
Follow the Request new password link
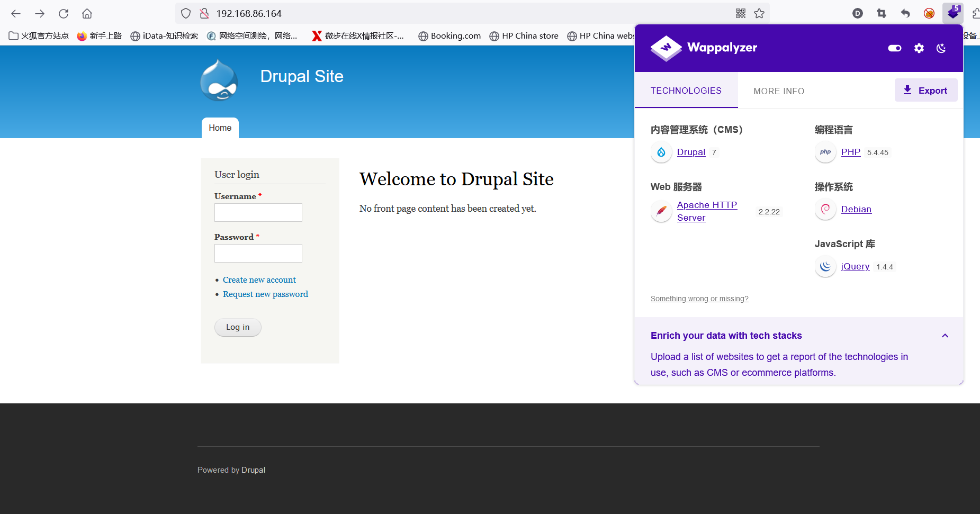tap(265, 294)
